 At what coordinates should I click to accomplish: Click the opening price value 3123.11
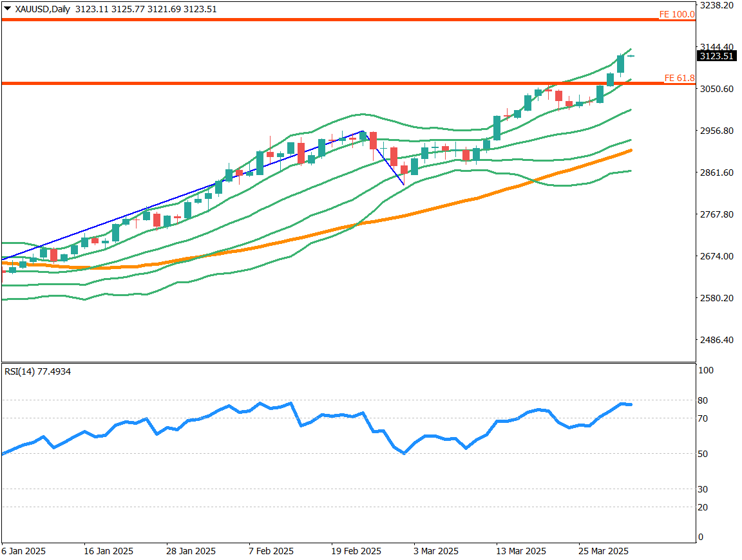point(91,8)
